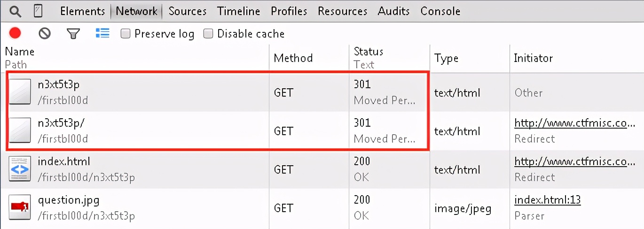Click the question.jpg image thumbnail
Image resolution: width=644 pixels, height=229 pixels.
20,207
